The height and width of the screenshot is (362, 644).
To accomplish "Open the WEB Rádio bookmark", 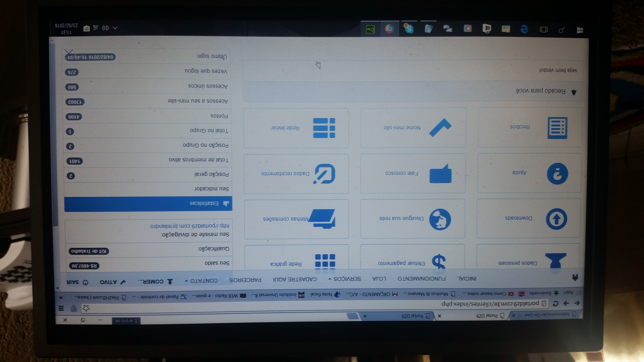I will (219, 296).
